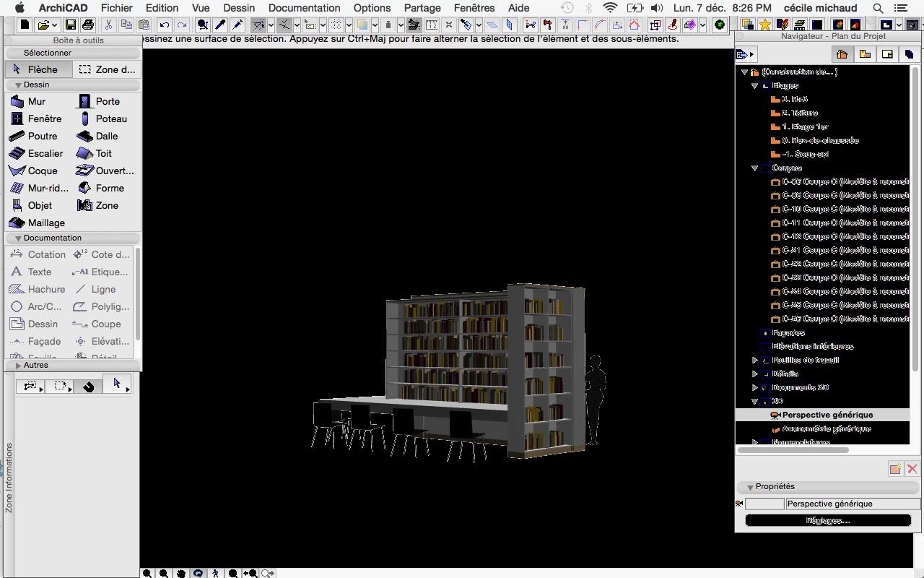The image size is (924, 578).
Task: Click the gold star toolbar icon
Action: pos(765,25)
